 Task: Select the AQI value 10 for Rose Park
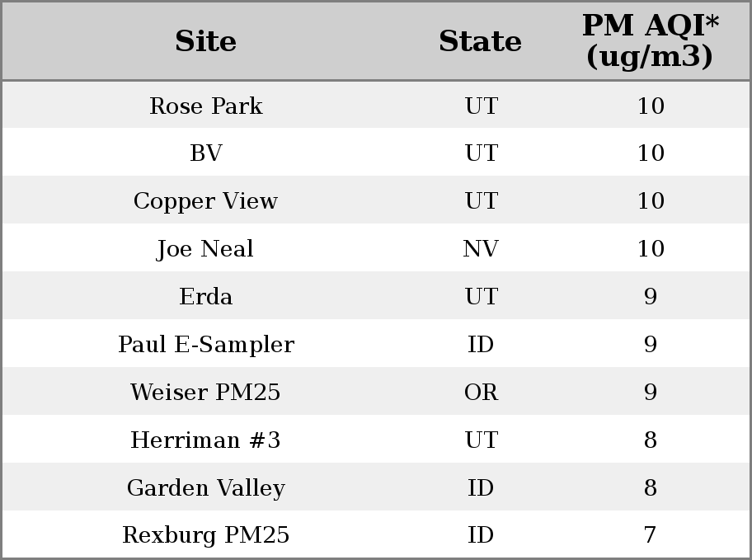[x=651, y=106]
